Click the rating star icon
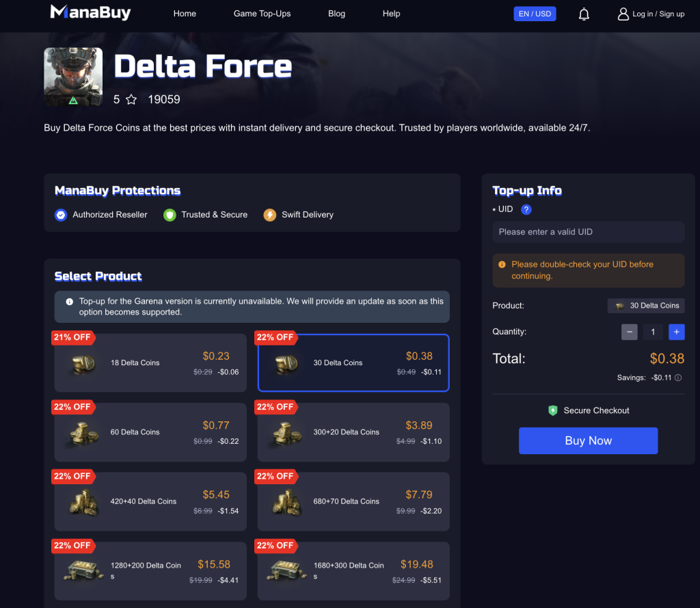 [x=131, y=99]
